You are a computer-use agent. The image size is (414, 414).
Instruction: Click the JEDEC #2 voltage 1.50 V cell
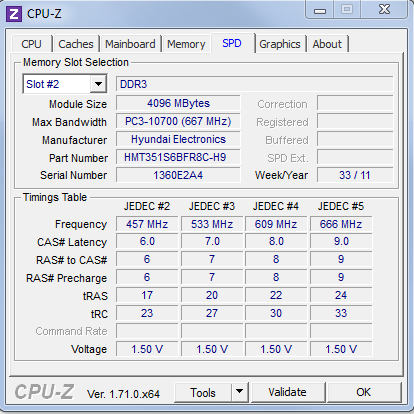(x=147, y=349)
